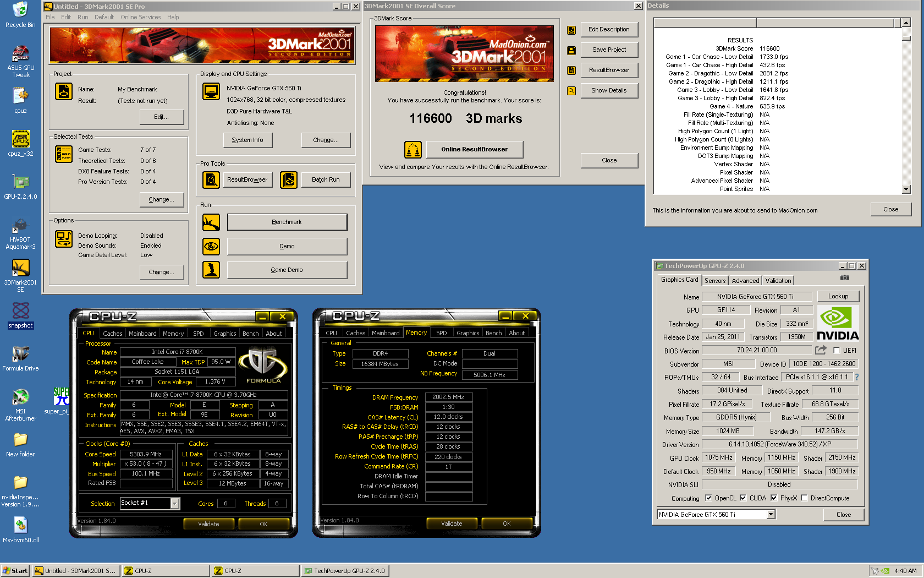Switch to Untitled - 3DMark2001 taskbar button

pyautogui.click(x=76, y=571)
